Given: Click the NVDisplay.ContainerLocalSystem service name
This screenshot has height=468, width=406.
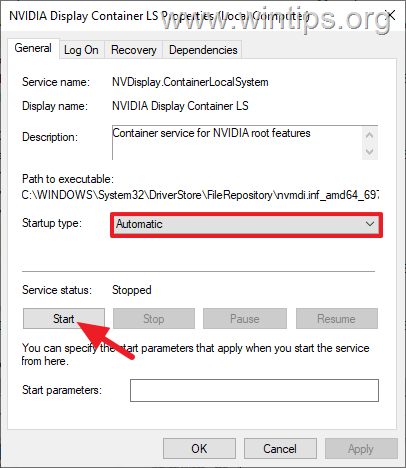Looking at the screenshot, I should (x=190, y=82).
